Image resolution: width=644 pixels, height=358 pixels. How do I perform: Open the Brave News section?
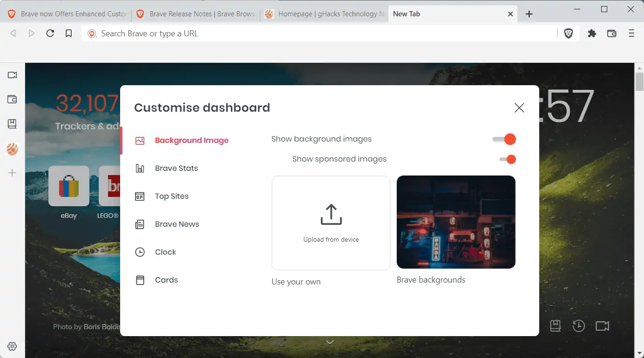click(x=167, y=224)
